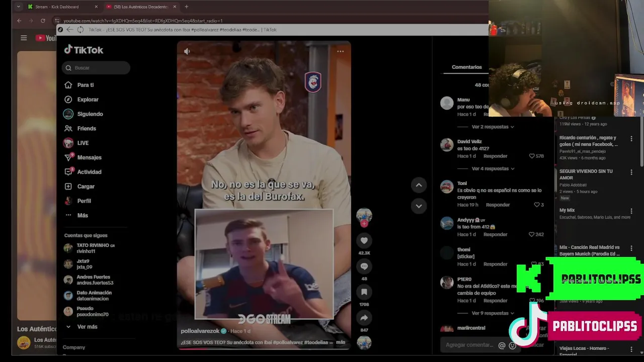Open the browser tab list dropdown

click(x=19, y=7)
